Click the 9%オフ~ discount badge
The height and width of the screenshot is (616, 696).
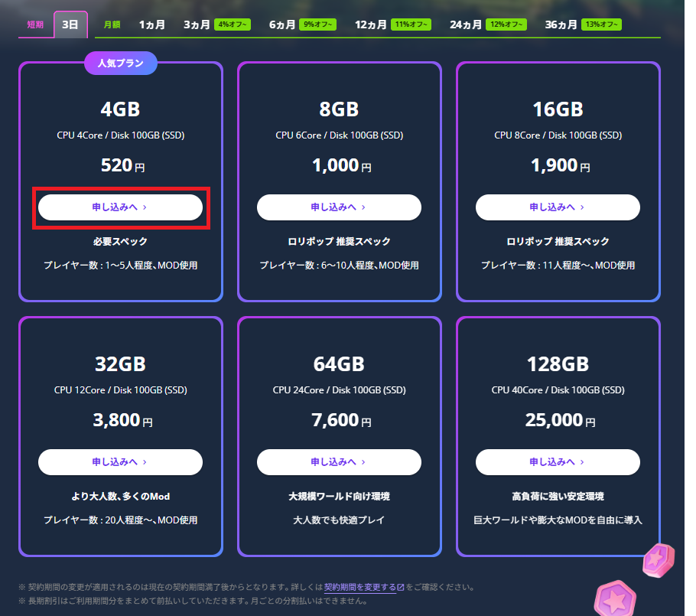318,24
